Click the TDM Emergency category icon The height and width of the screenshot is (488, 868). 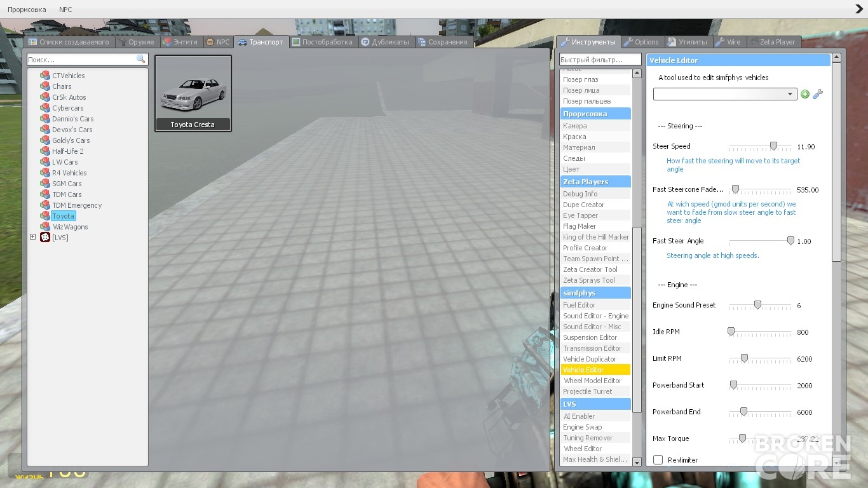[x=45, y=205]
